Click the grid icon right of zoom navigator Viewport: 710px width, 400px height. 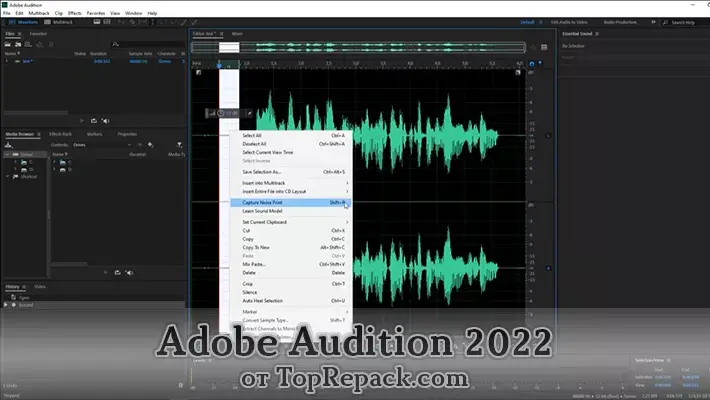[544, 47]
